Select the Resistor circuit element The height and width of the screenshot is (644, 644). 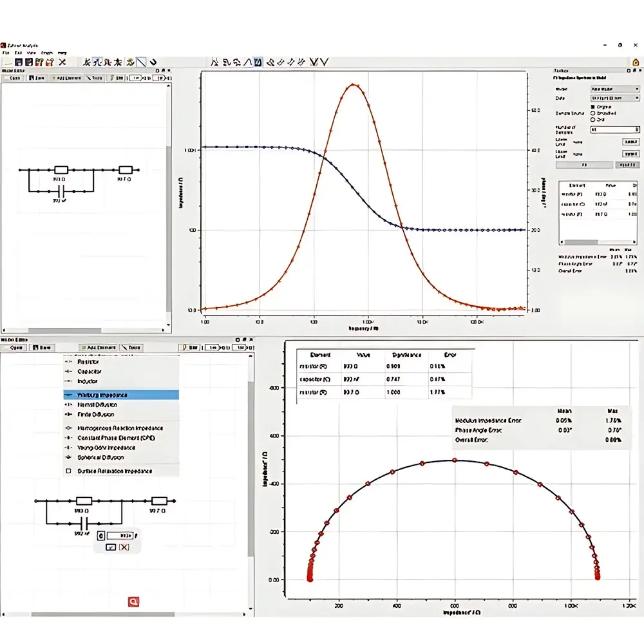(x=109, y=361)
